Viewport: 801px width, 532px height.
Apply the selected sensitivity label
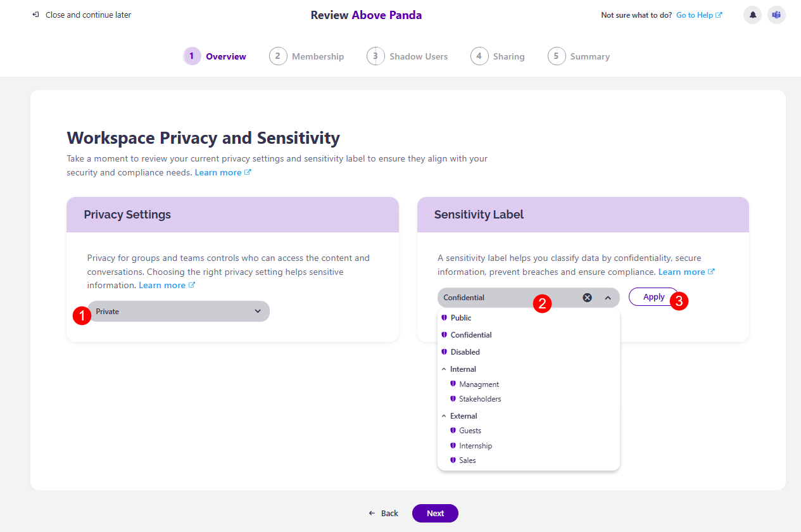pos(653,296)
